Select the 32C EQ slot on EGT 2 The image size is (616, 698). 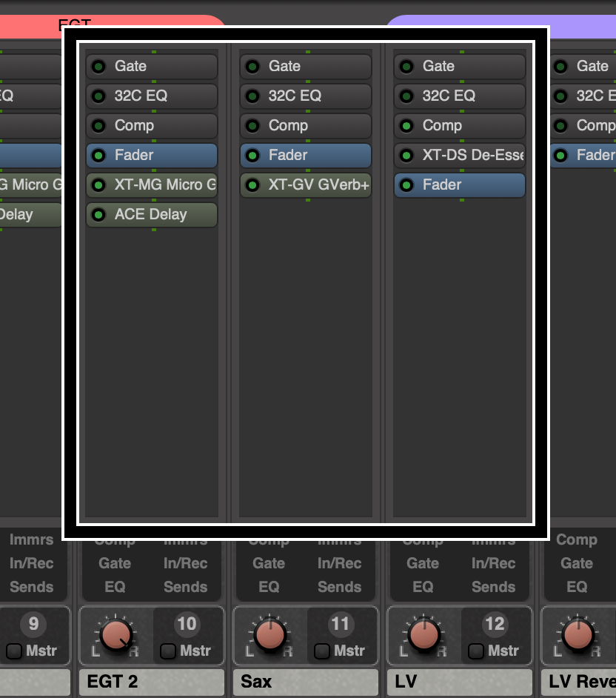152,96
